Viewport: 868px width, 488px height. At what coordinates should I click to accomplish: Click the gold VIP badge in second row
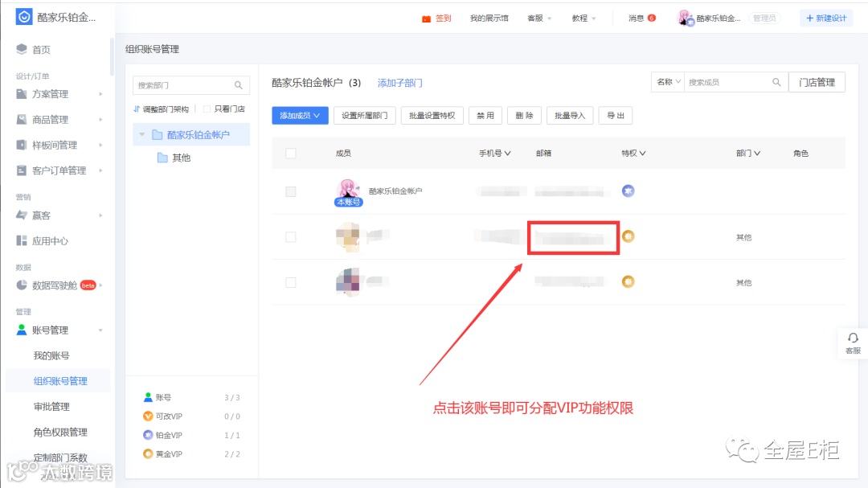[x=628, y=236]
